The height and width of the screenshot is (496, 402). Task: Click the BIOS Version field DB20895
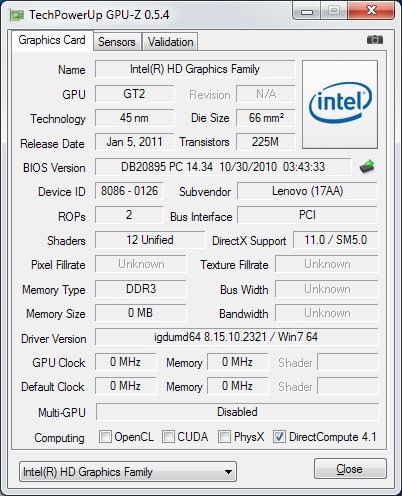pos(223,167)
